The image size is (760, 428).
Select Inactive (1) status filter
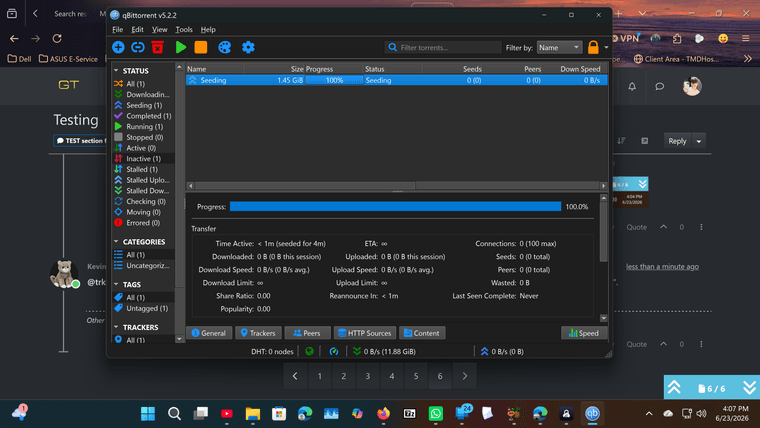click(x=143, y=159)
